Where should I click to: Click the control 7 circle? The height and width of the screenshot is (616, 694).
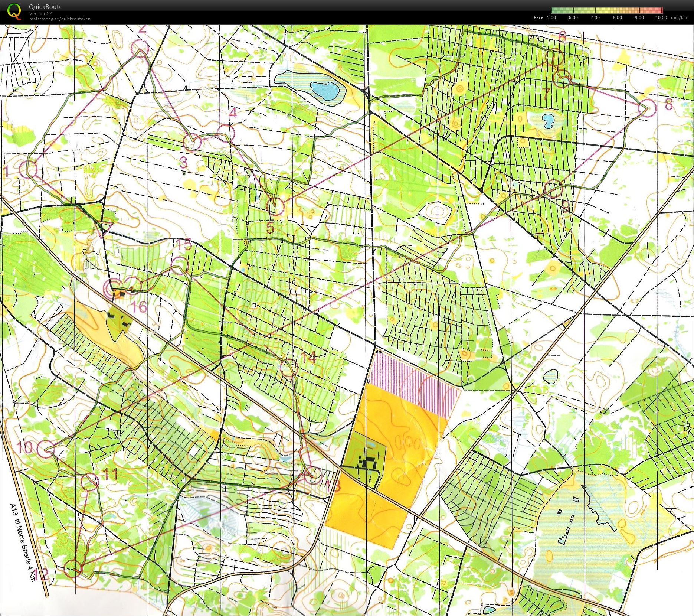click(x=562, y=78)
